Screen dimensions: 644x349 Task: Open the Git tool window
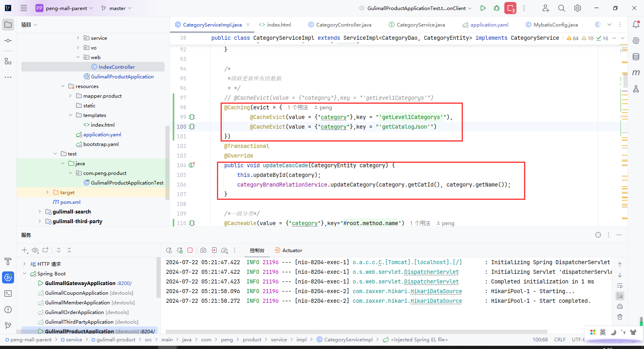point(8,326)
